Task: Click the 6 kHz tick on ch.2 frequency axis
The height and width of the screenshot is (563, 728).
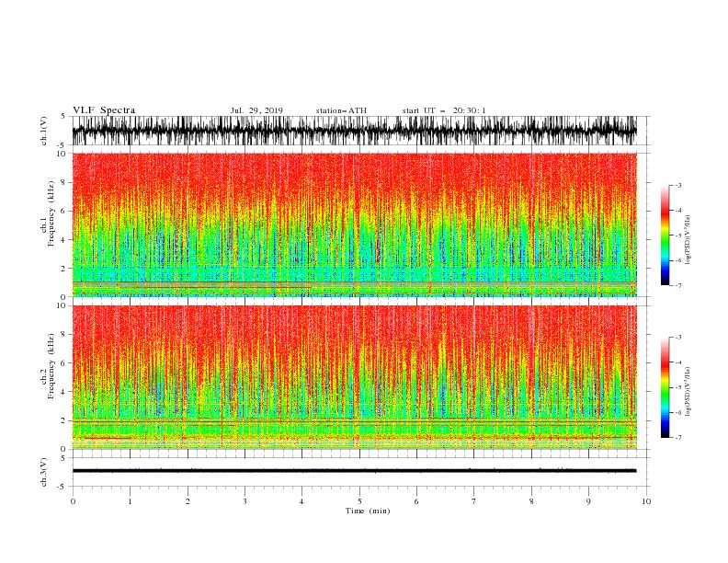Action: tap(64, 363)
